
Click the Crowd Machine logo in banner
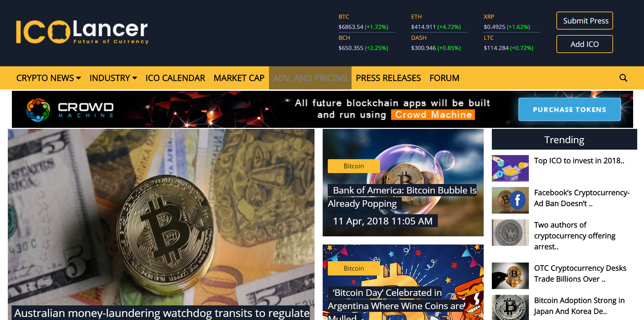point(70,110)
